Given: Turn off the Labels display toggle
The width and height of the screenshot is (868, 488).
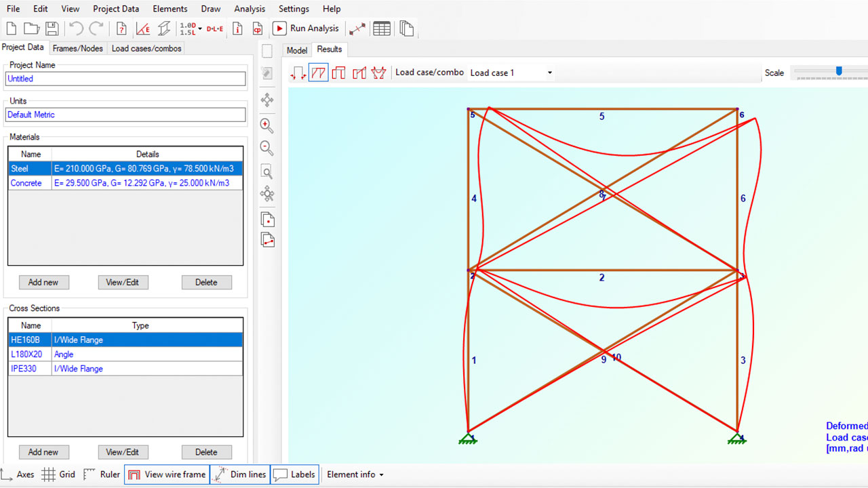Looking at the screenshot, I should click(x=294, y=474).
